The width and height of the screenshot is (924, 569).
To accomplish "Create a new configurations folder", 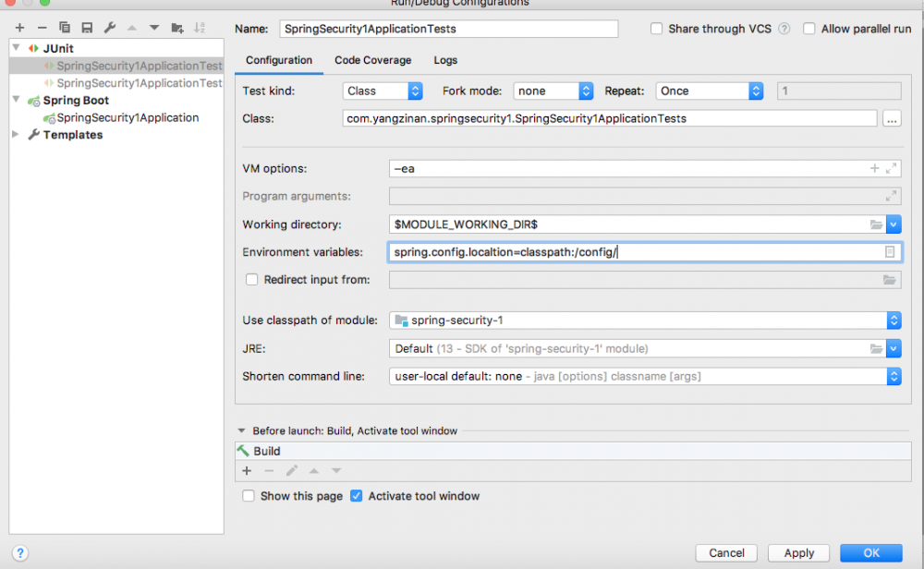I will [176, 27].
